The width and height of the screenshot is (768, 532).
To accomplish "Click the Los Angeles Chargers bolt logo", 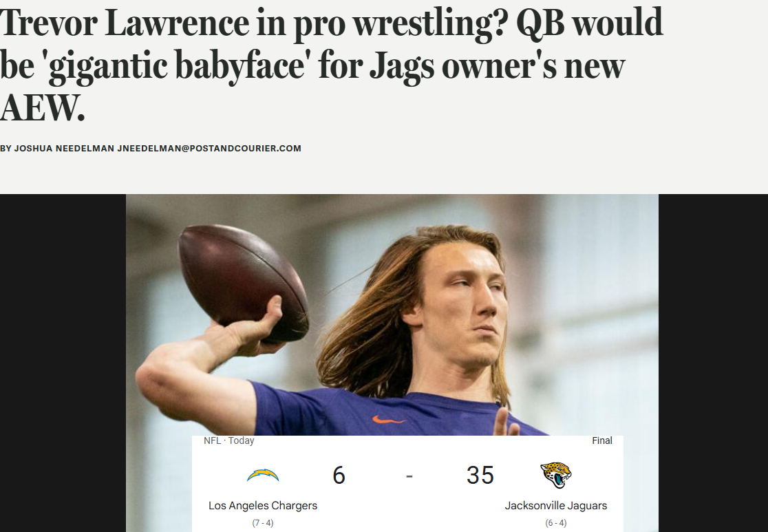I will coord(263,475).
